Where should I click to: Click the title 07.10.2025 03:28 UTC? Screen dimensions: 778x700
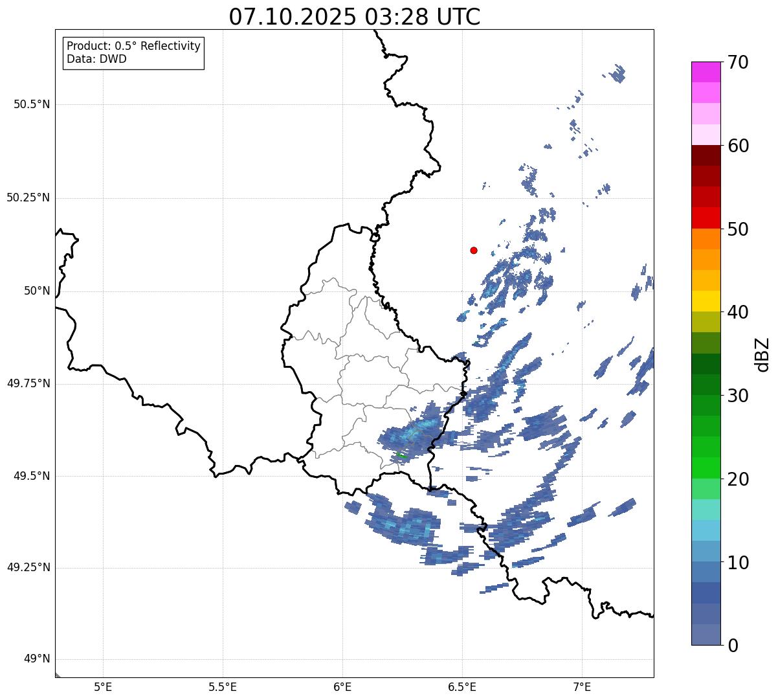[x=355, y=17]
